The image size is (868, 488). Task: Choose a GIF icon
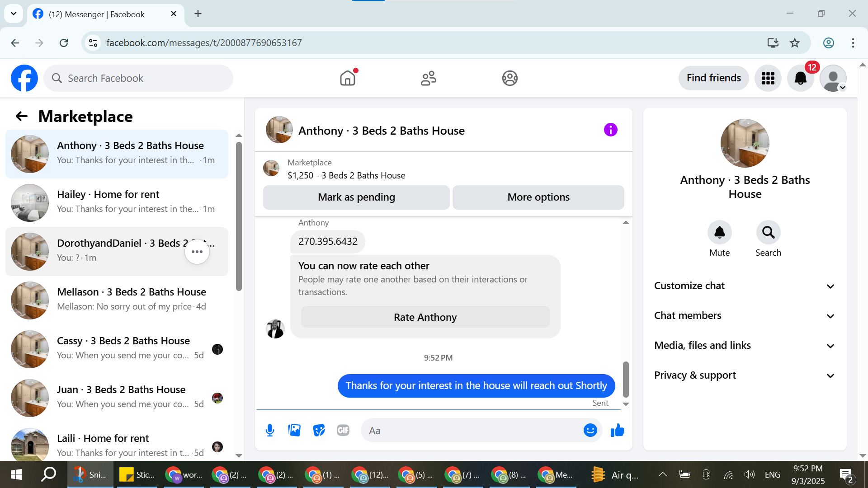tap(343, 431)
